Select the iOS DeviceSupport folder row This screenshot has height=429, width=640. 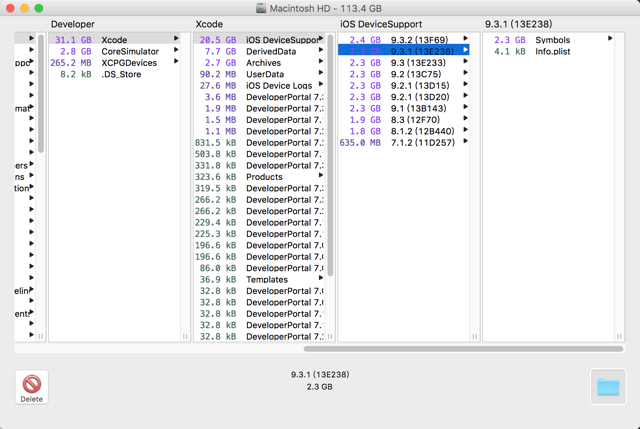259,40
